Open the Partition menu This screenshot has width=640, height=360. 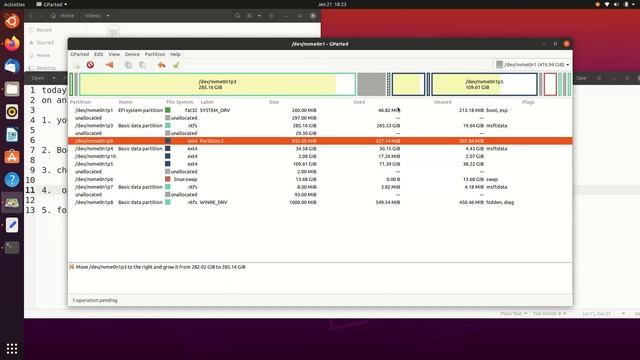[155, 54]
